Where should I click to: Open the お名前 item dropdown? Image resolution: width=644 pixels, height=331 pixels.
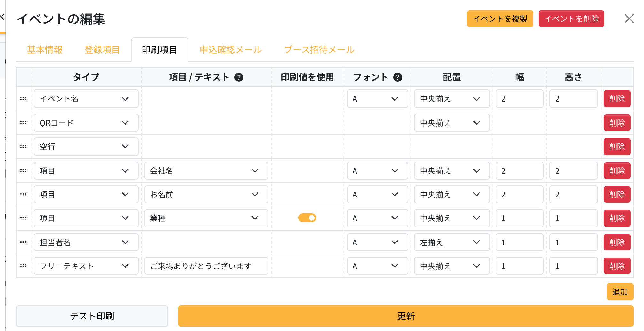point(206,194)
